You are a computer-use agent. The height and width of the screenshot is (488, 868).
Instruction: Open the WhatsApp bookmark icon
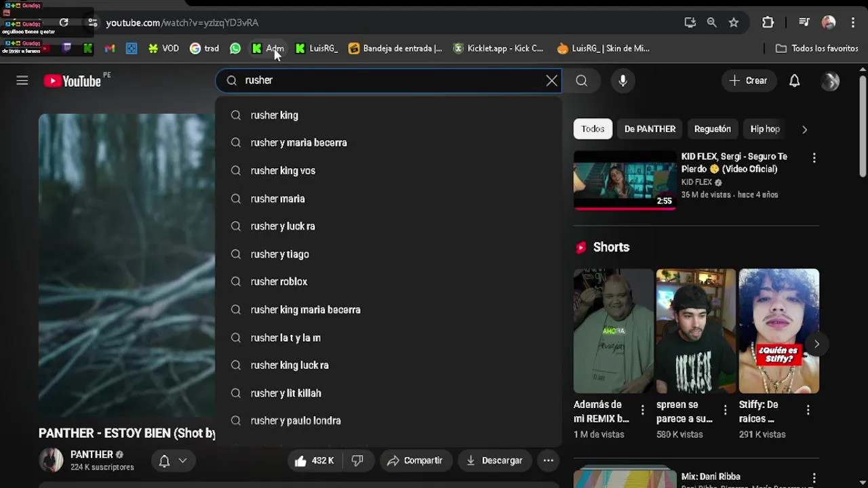[235, 48]
